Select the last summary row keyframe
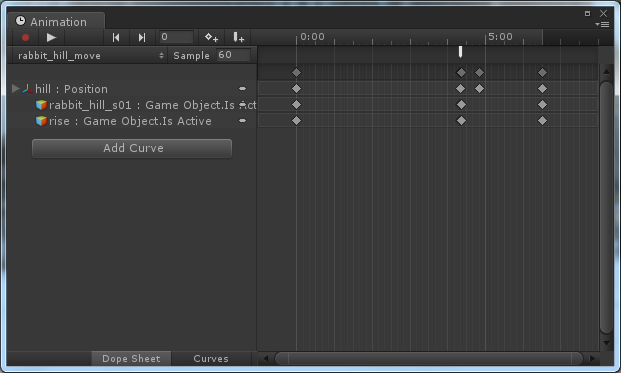621x373 pixels. (x=542, y=73)
